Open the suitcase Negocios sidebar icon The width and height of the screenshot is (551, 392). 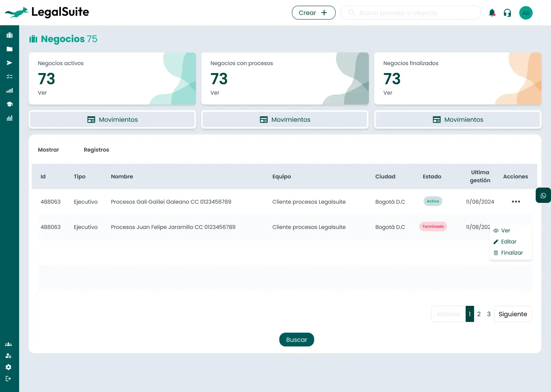click(x=10, y=35)
